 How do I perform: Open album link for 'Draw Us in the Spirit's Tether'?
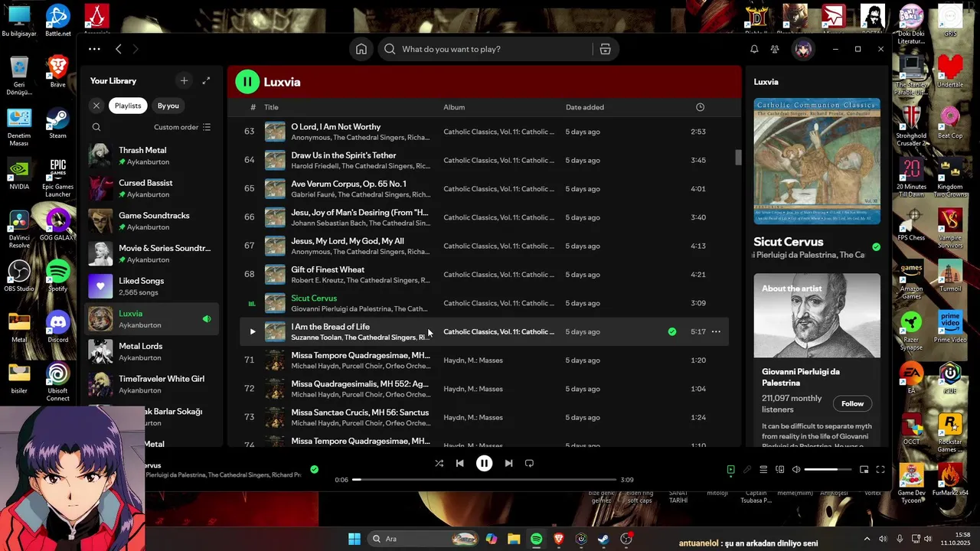point(499,160)
